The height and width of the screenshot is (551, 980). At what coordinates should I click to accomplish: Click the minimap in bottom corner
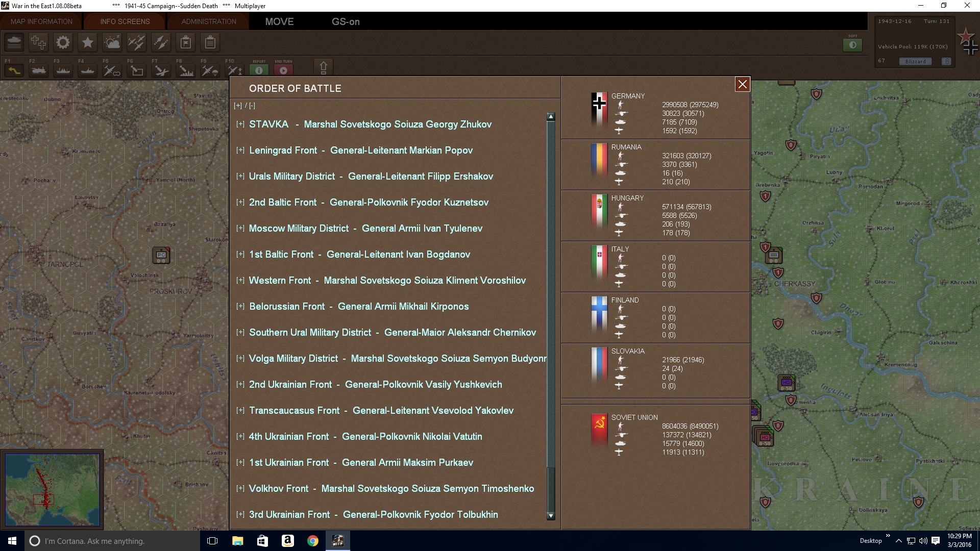tap(52, 489)
